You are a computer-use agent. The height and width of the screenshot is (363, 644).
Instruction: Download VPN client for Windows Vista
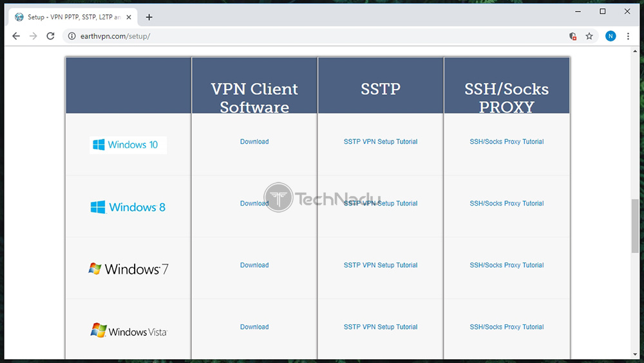click(x=254, y=327)
